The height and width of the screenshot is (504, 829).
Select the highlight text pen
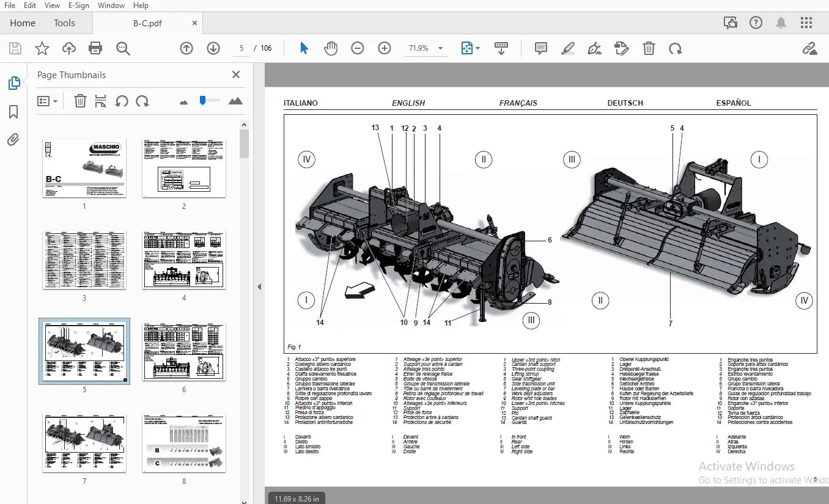[568, 48]
